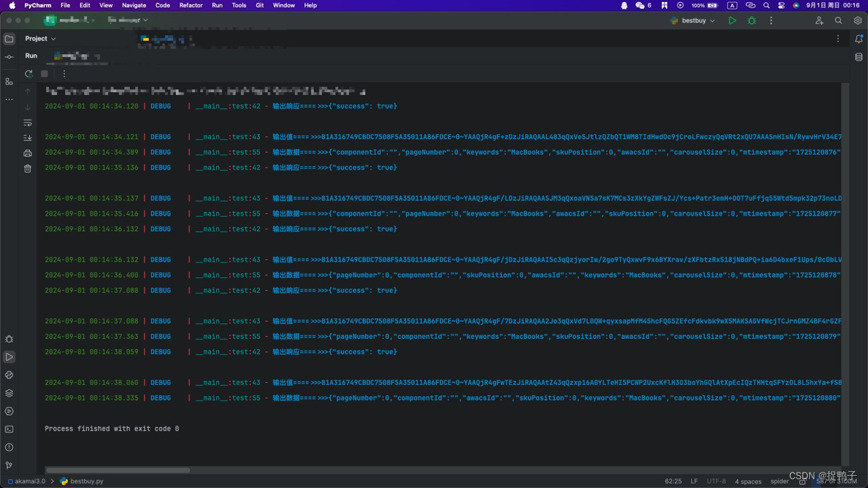Print the console output
This screenshot has width=868, height=488.
tap(28, 153)
